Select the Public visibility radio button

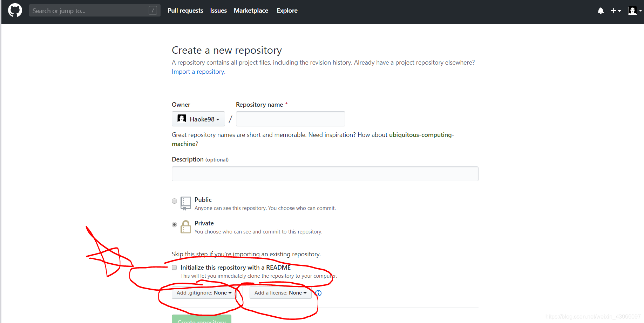[174, 201]
